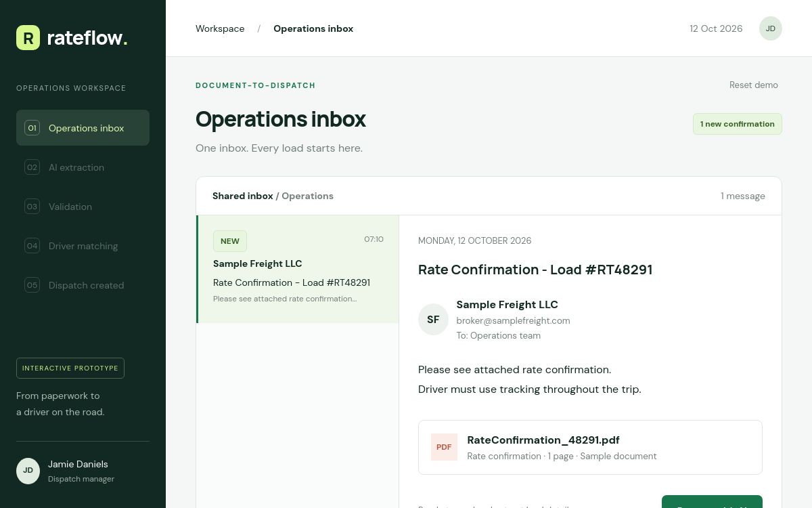Click the 1 message count label
812x508 pixels.
(743, 196)
